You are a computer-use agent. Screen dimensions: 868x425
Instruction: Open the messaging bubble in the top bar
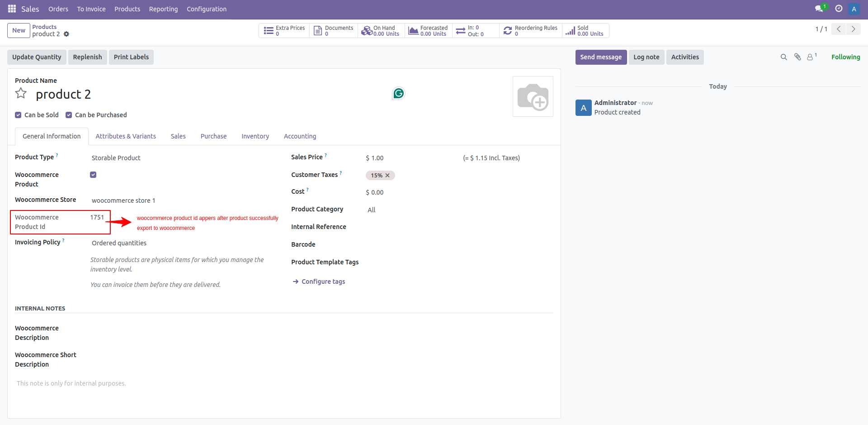click(x=820, y=9)
